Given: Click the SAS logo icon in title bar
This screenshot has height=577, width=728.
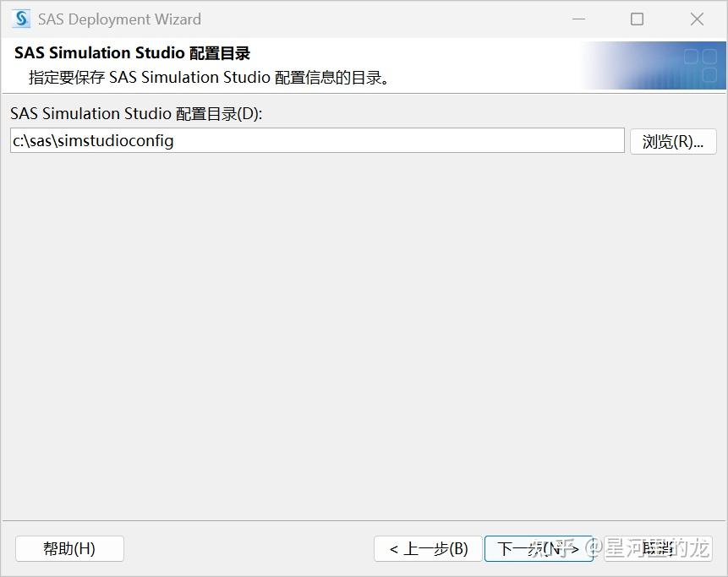Looking at the screenshot, I should [x=19, y=19].
